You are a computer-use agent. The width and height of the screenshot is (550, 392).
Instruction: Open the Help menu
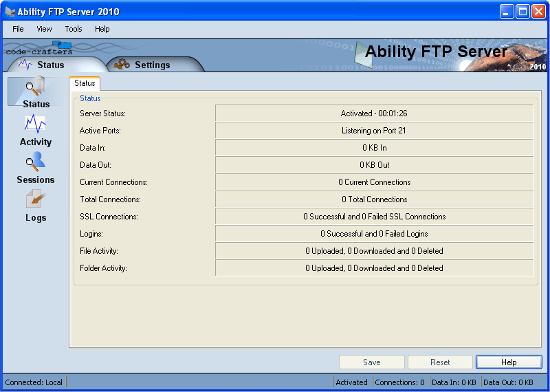click(x=102, y=29)
